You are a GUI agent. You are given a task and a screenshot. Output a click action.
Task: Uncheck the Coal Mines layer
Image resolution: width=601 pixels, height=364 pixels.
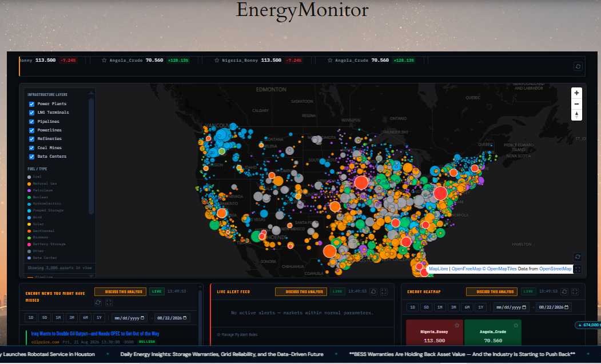coord(32,148)
